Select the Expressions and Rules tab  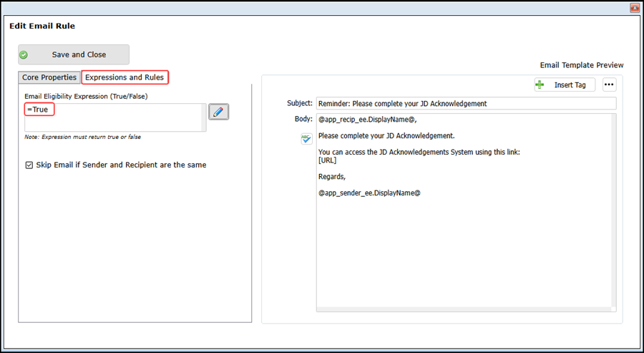coord(125,77)
